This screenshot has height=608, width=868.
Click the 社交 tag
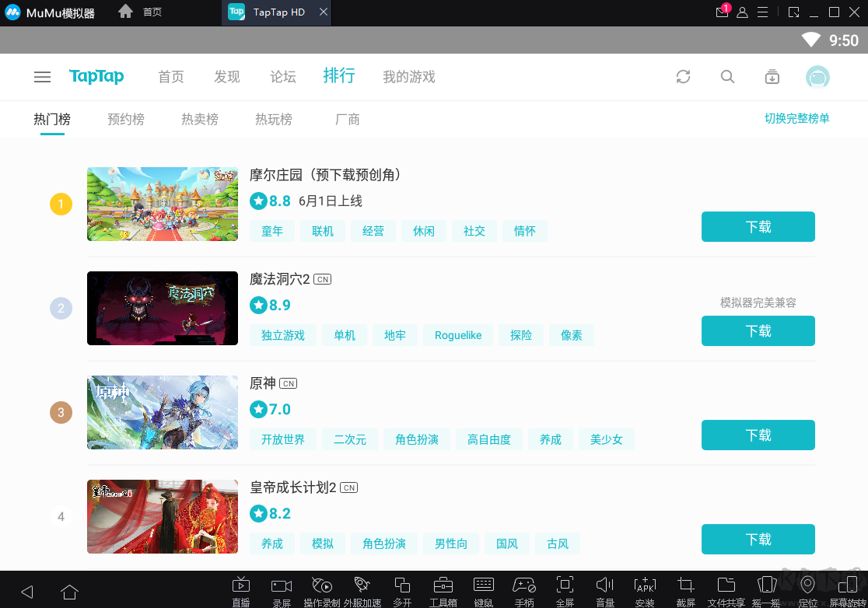474,231
